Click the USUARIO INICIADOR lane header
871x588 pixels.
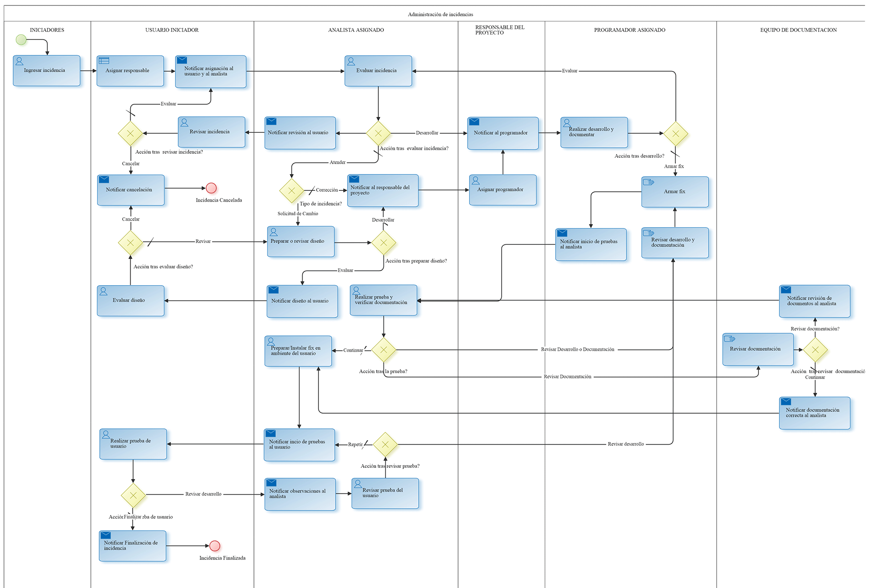pyautogui.click(x=172, y=30)
